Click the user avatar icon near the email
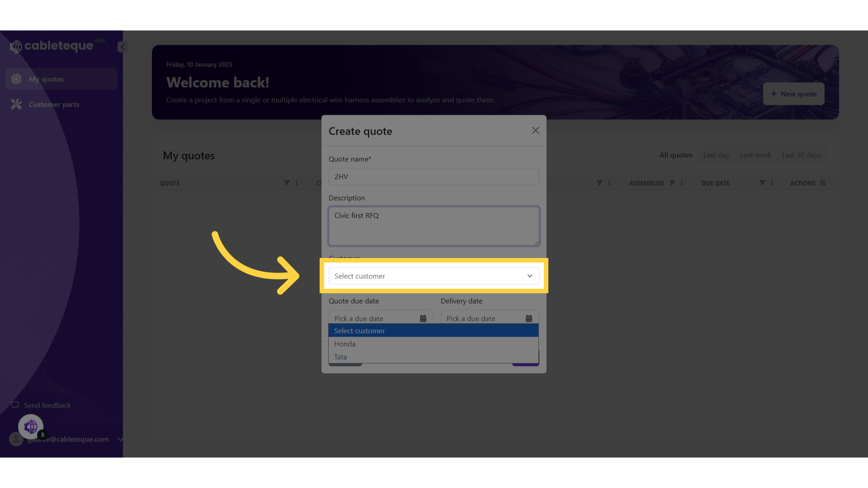Screen dimensions: 868x488 pos(15,439)
